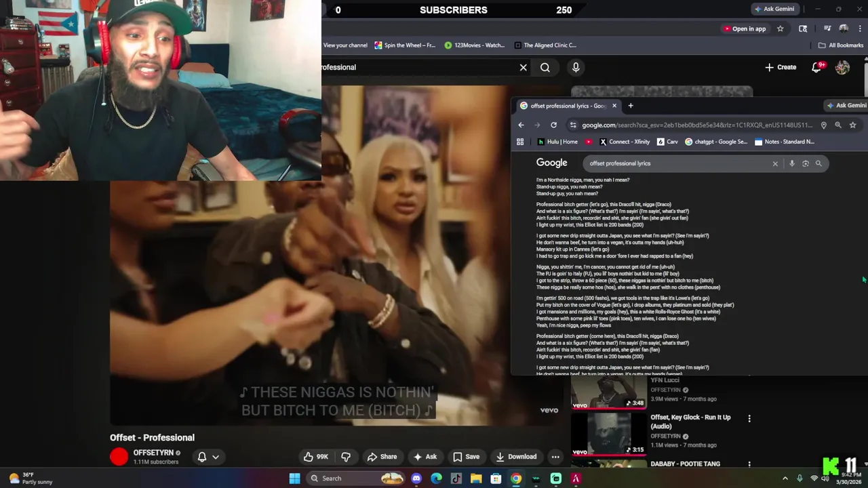Reload the Google search page
The height and width of the screenshot is (488, 868).
pos(553,125)
